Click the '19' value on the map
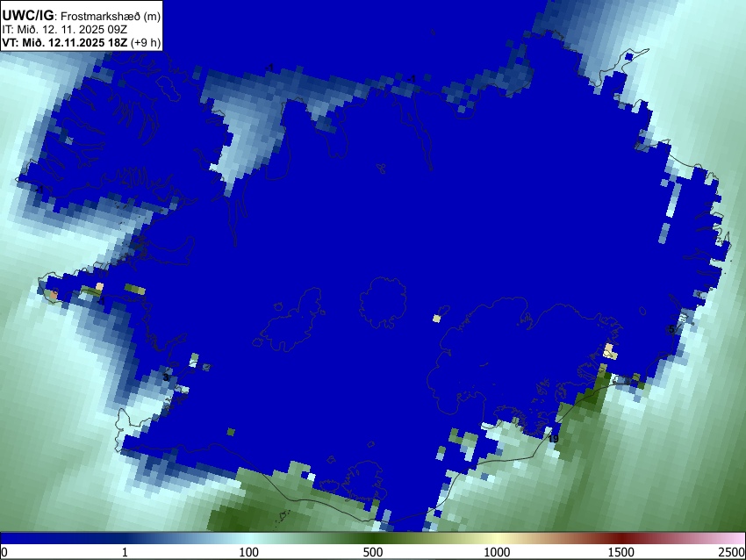This screenshot has height=560, width=746. [x=553, y=439]
